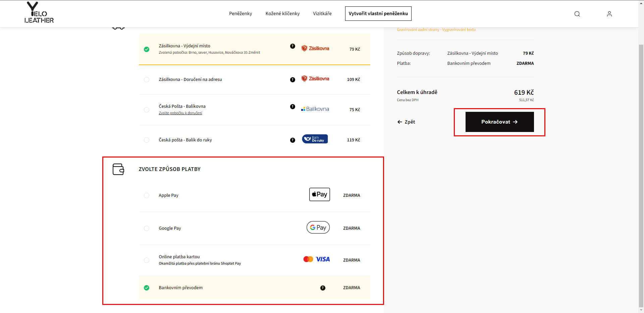
Task: Open the search magnifier icon in the header
Action: coord(577,14)
